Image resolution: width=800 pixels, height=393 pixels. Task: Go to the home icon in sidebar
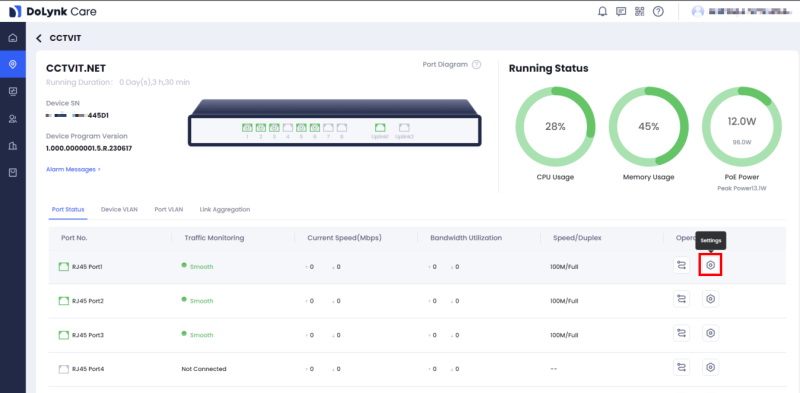pyautogui.click(x=13, y=38)
